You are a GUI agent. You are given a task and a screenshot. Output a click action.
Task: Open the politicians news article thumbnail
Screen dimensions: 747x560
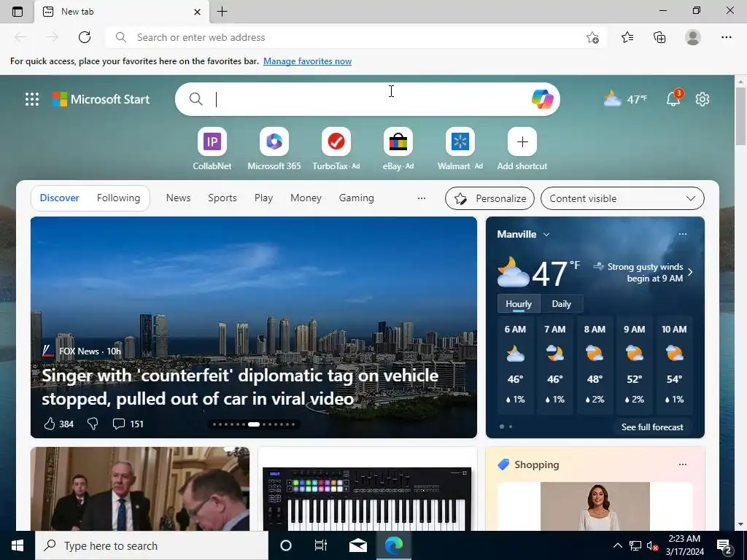pos(139,489)
